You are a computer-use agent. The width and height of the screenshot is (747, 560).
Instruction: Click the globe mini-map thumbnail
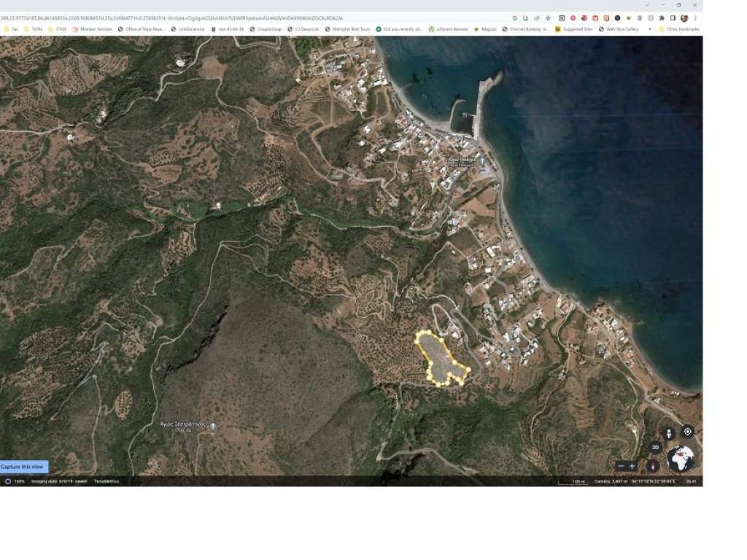(x=681, y=459)
